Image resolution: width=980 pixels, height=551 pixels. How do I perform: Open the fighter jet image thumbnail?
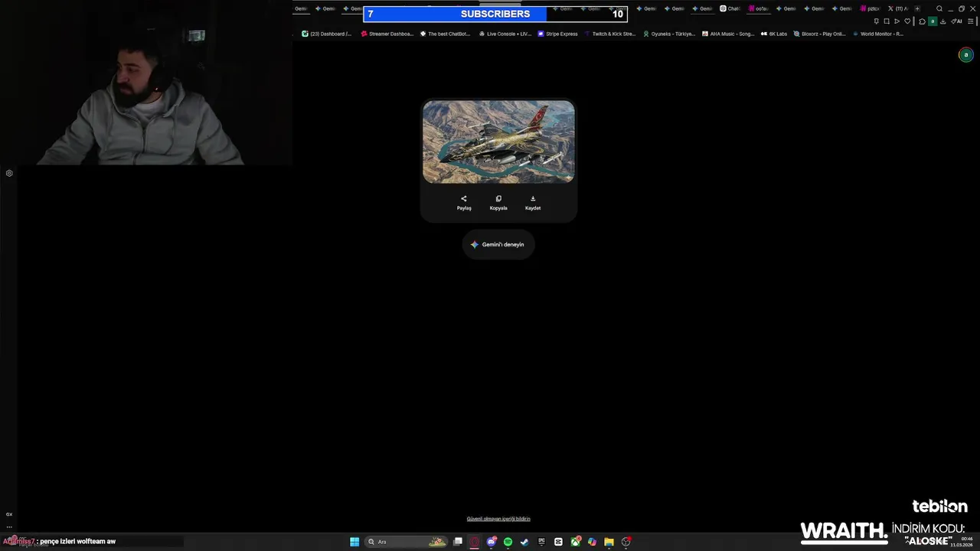coord(498,142)
